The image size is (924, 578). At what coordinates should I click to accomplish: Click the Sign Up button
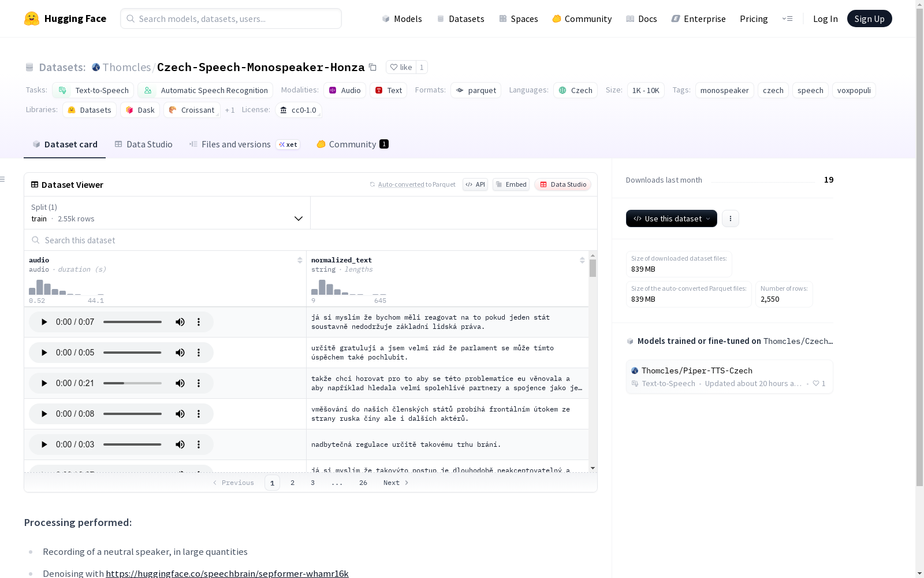coord(869,18)
